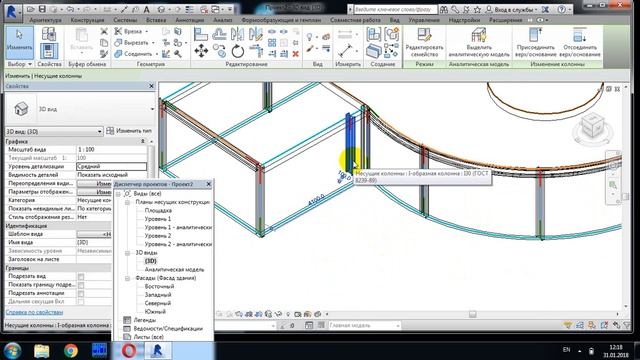
Task: Click the Properties palette icon in Свойства panel
Action: tap(49, 51)
